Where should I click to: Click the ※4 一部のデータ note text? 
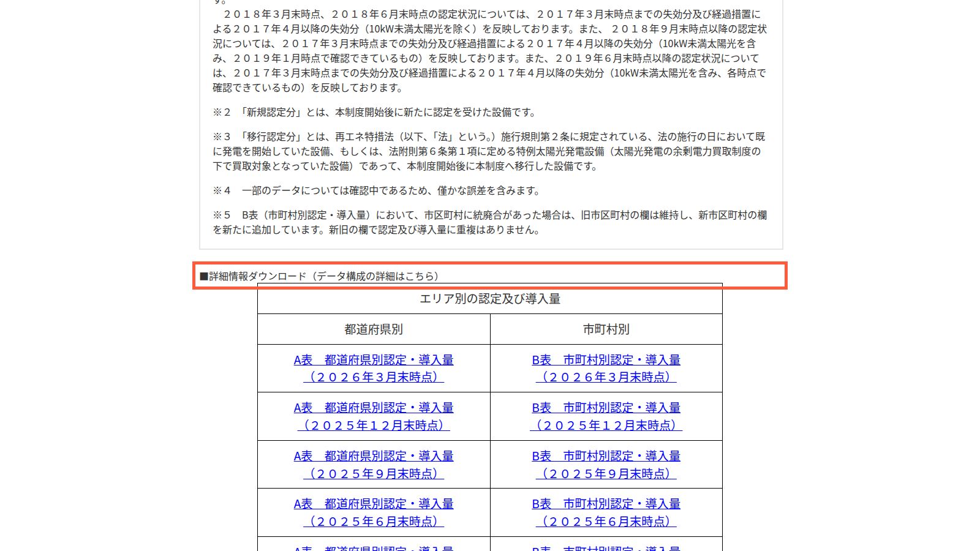point(377,190)
